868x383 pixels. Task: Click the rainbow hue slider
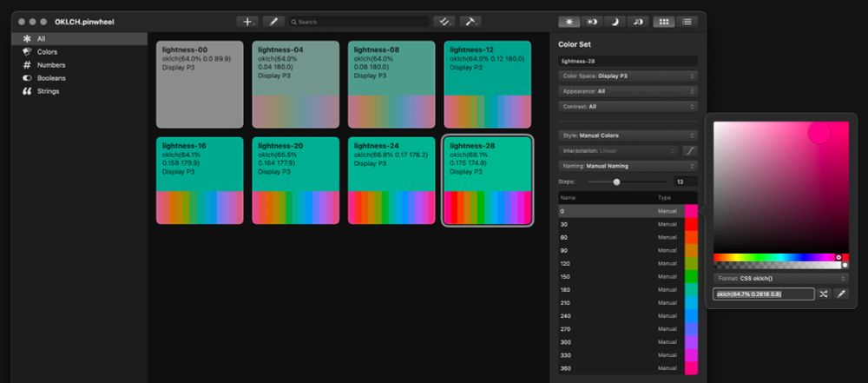click(781, 257)
